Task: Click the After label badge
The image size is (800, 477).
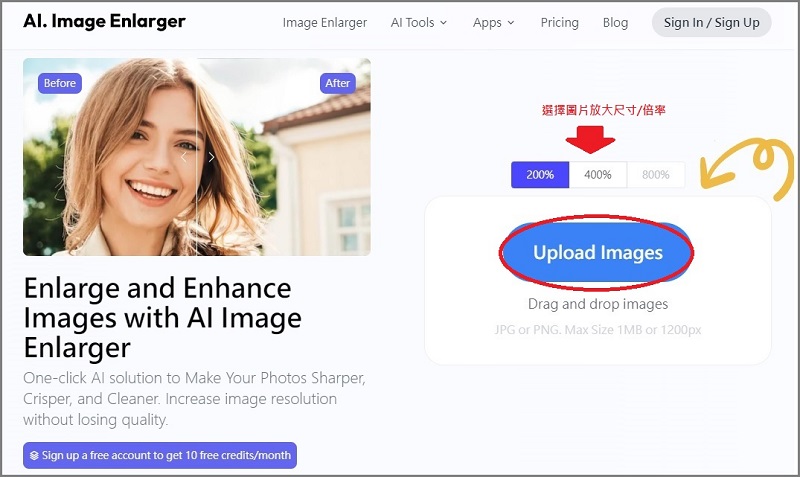Action: 338,83
